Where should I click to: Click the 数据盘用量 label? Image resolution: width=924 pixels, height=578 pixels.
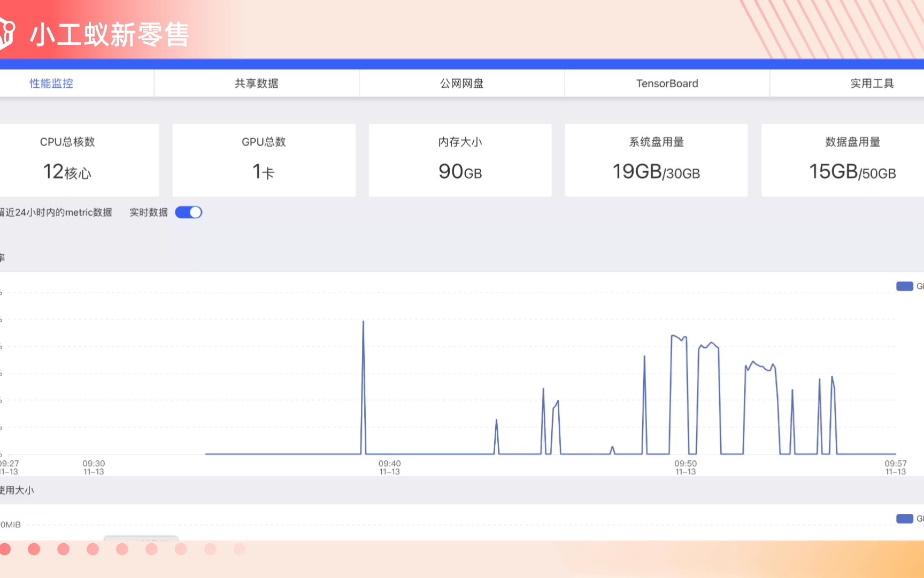click(x=852, y=142)
